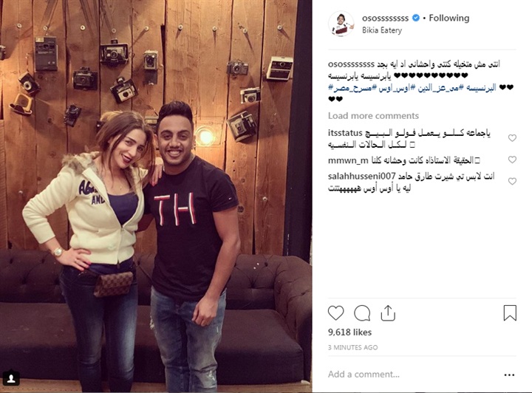532x393 pixels.
Task: Click the blue verified badge
Action: tap(415, 18)
